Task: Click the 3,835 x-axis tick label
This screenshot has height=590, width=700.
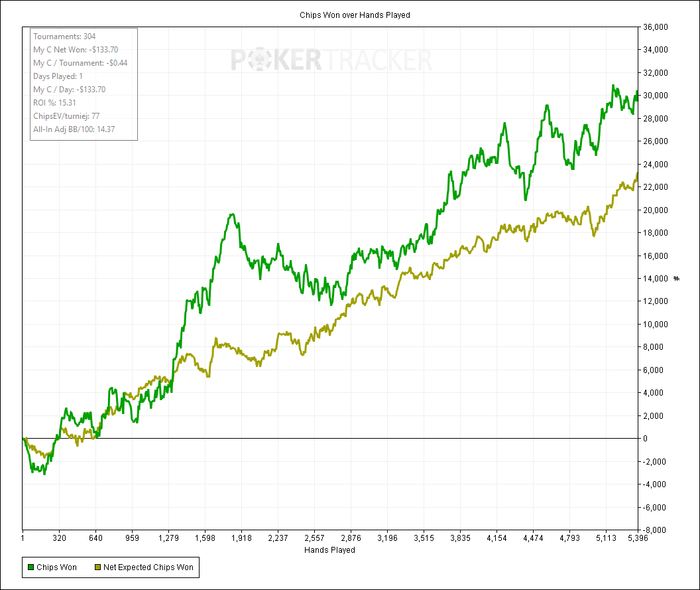Action: pos(460,538)
